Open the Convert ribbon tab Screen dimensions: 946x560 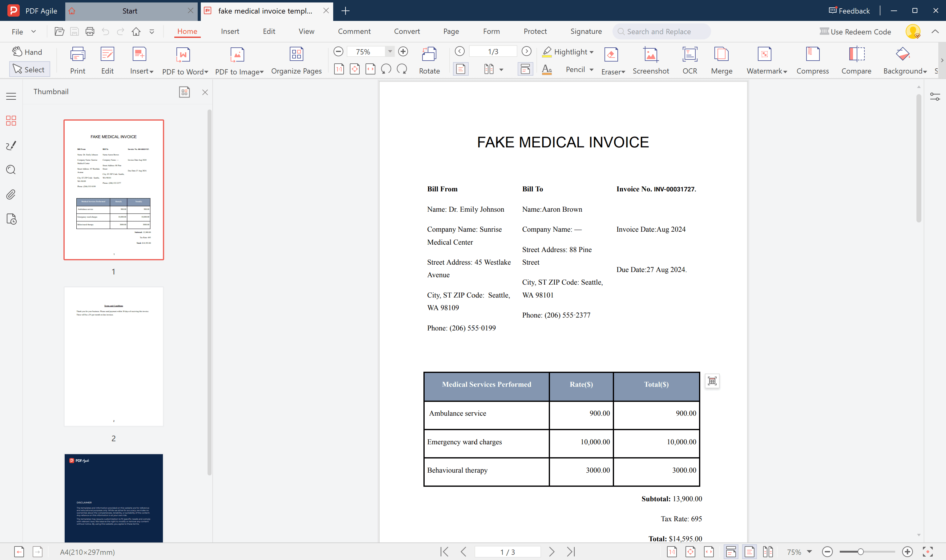click(407, 31)
